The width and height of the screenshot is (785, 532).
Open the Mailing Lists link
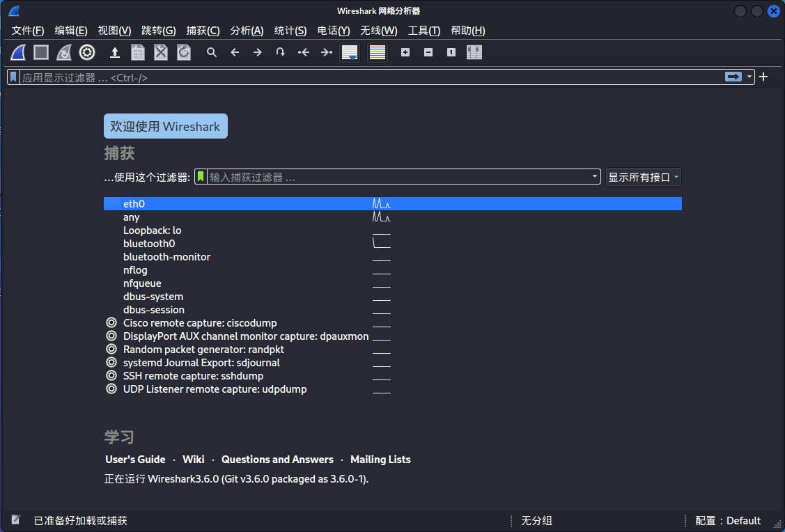380,460
